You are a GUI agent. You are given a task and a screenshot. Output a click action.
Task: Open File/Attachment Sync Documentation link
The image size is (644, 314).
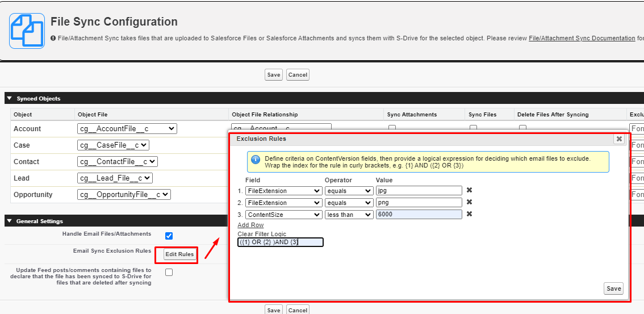point(582,38)
